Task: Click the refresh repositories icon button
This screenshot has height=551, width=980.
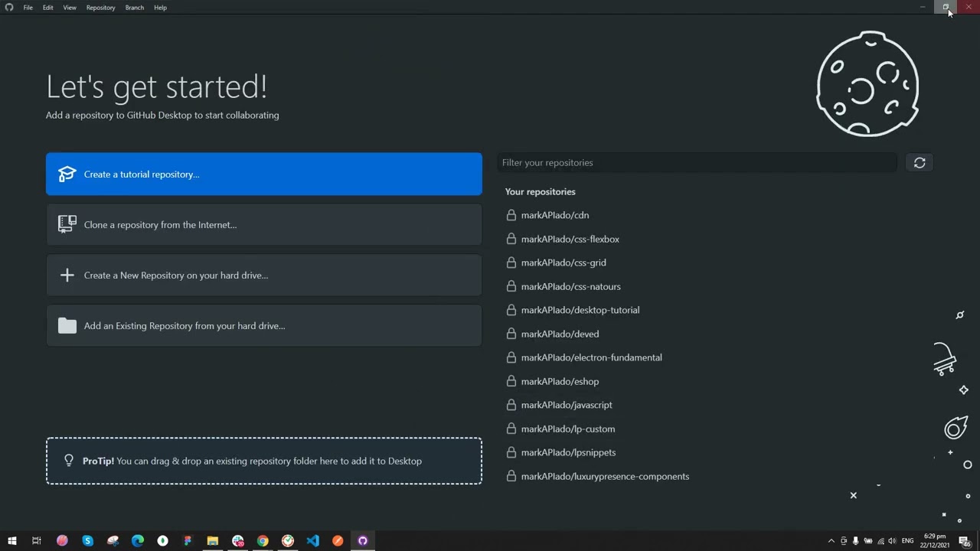Action: [x=920, y=163]
